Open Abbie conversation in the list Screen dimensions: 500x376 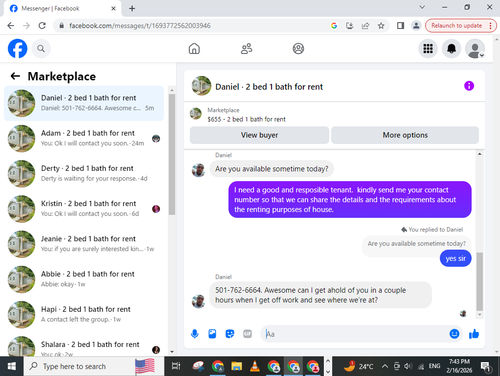coord(84,279)
